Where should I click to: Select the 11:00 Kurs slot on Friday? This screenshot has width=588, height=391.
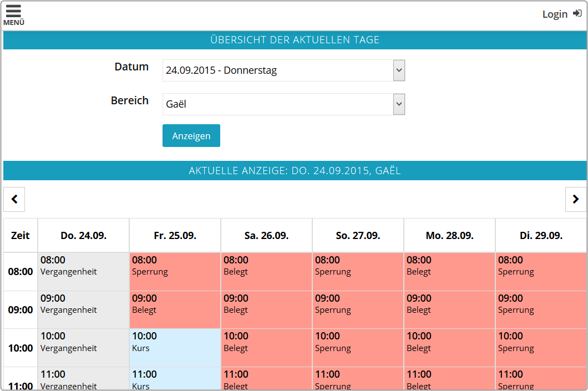[x=175, y=379]
